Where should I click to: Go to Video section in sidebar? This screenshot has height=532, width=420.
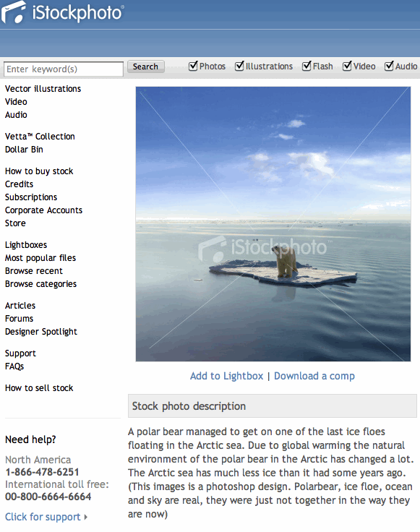click(16, 102)
